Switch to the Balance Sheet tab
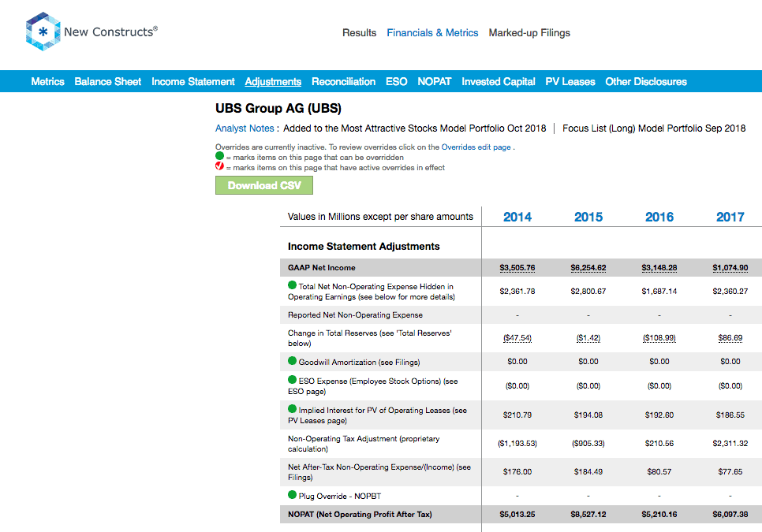 [x=108, y=81]
